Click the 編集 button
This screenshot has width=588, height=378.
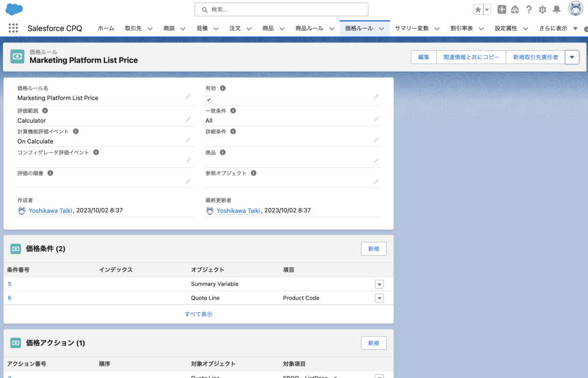coord(423,57)
